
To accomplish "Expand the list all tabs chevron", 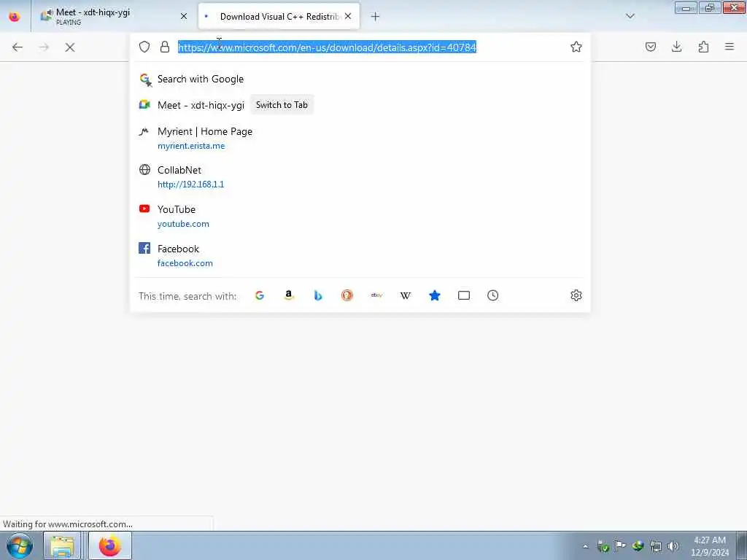I will 630,16.
